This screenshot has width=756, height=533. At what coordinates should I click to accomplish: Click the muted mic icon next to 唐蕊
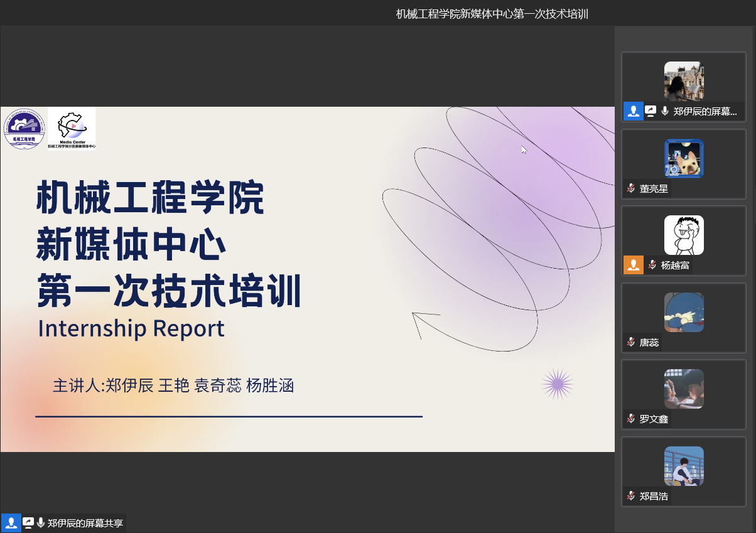[630, 342]
